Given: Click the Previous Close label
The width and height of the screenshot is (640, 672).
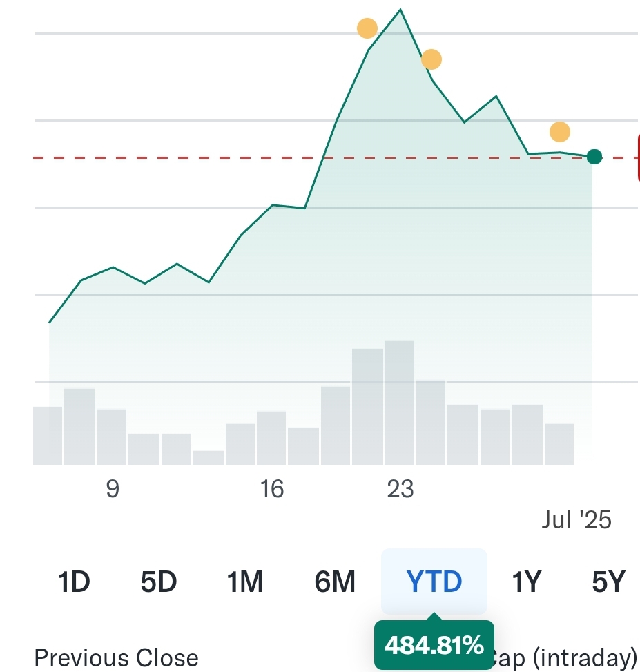Looking at the screenshot, I should pos(116,658).
